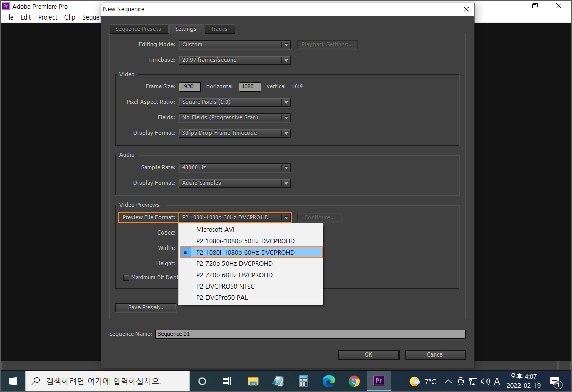Open the Edit menu
Screen dimensions: 572x392
click(x=26, y=17)
